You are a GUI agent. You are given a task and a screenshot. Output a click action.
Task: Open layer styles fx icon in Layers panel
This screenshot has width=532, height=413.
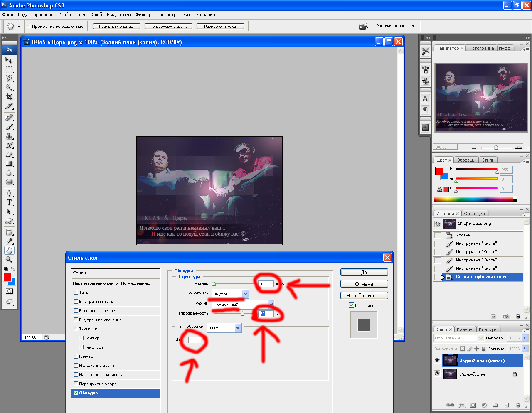pyautogui.click(x=462, y=405)
